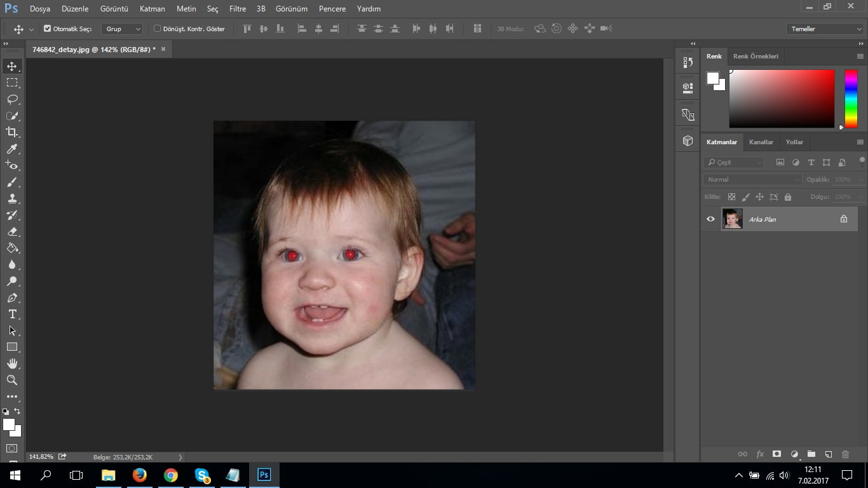868x488 pixels.
Task: Open the Normal blend mode dropdown
Action: [x=751, y=179]
